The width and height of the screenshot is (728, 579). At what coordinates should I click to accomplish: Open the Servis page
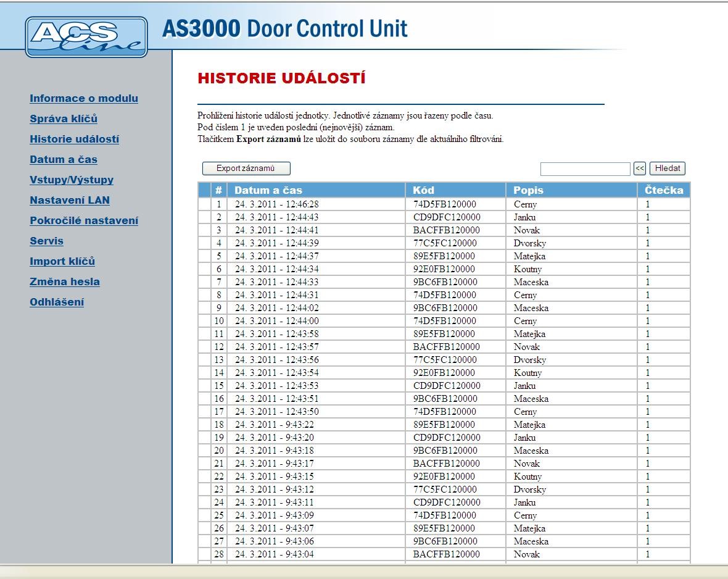[46, 241]
